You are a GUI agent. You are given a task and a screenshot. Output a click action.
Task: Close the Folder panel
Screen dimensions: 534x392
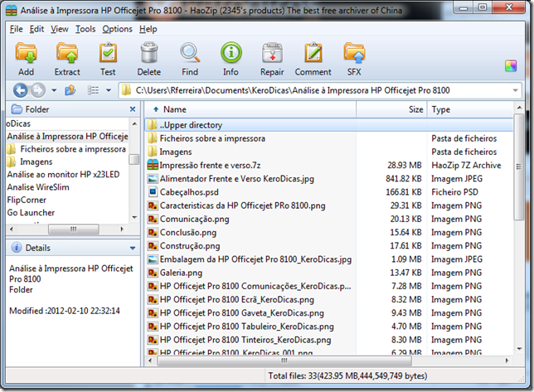(x=133, y=109)
